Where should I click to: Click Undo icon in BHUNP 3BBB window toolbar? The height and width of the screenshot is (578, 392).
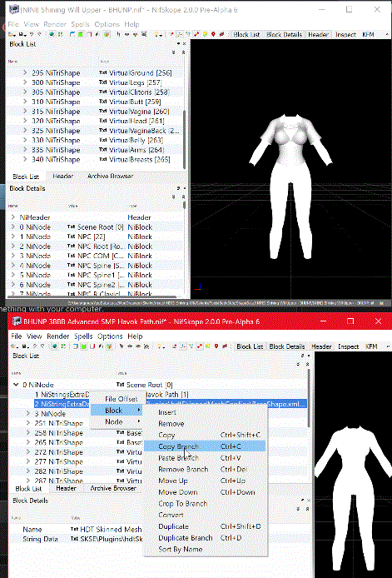pos(34,346)
